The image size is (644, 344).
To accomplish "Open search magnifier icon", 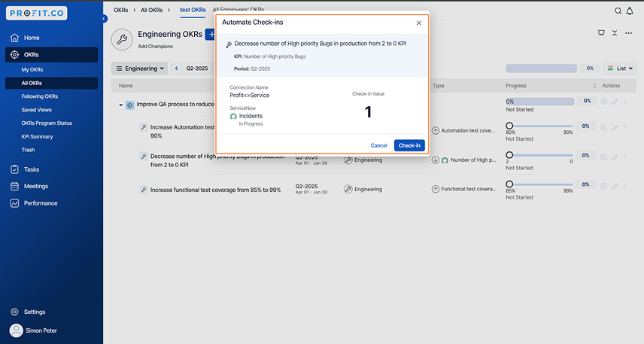I will (x=618, y=11).
